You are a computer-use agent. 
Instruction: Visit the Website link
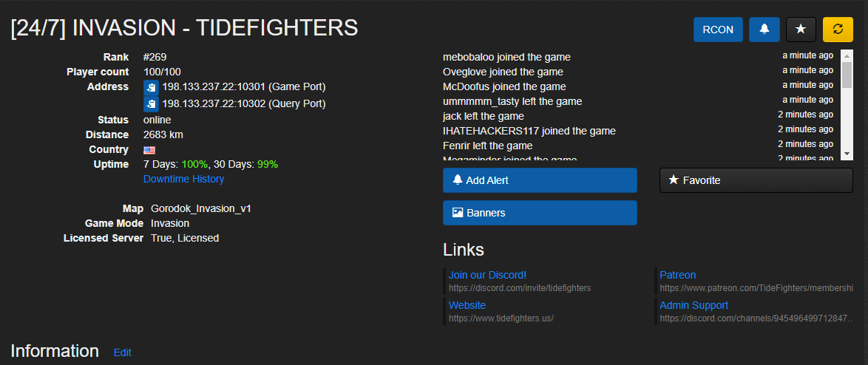click(x=467, y=305)
